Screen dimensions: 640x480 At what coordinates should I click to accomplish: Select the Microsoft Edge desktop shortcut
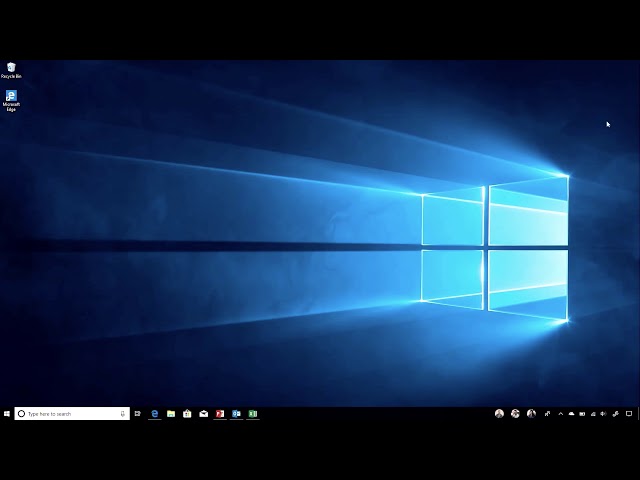11,100
